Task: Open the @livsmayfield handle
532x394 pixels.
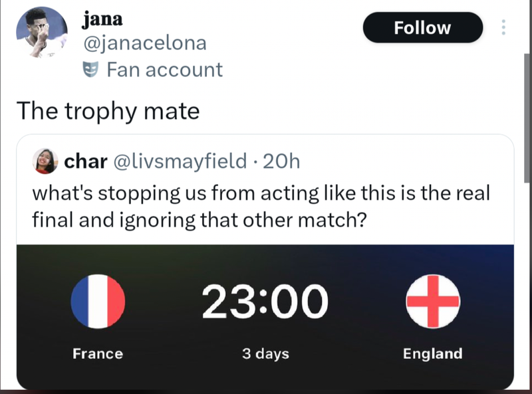Action: (180, 161)
